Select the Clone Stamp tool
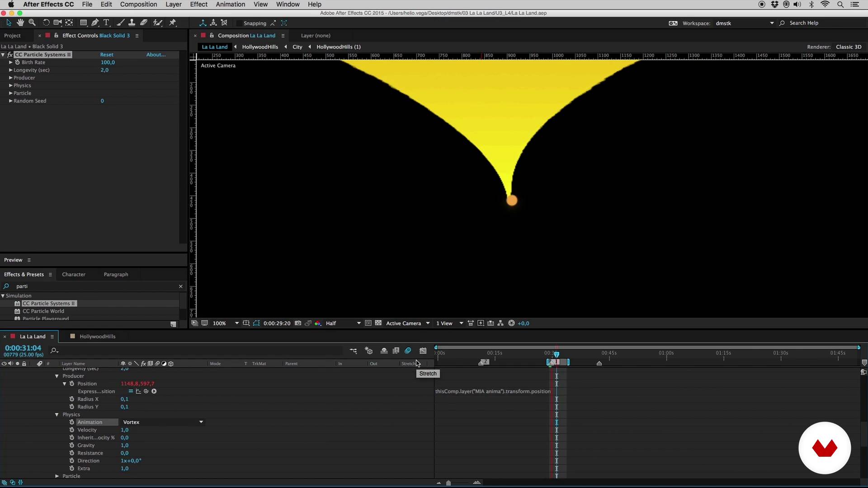The width and height of the screenshot is (868, 488). (132, 23)
